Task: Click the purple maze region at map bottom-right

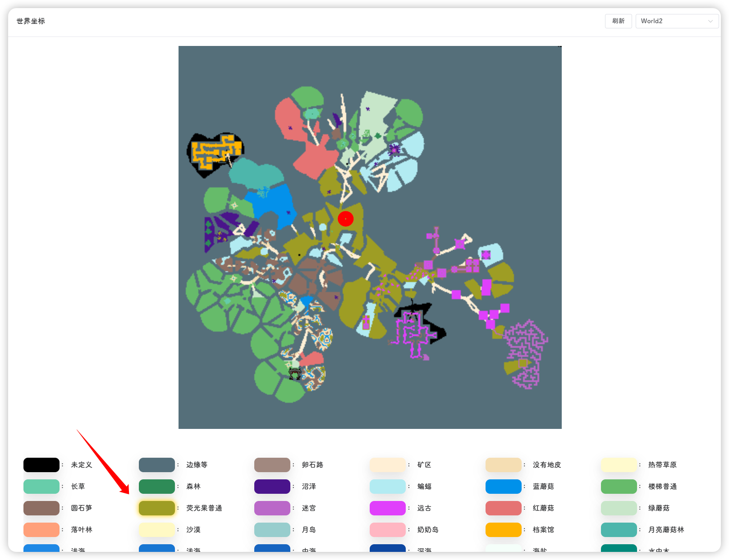Action: point(527,354)
